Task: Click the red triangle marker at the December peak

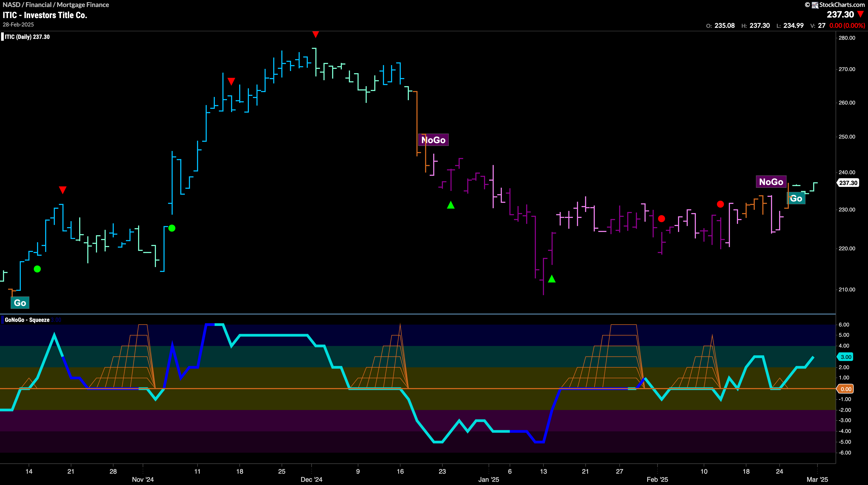Action: (315, 34)
